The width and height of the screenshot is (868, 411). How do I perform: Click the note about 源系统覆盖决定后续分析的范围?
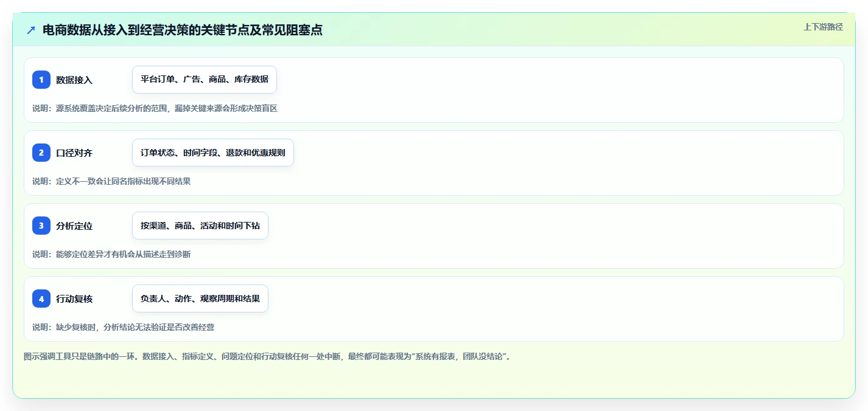[x=155, y=108]
